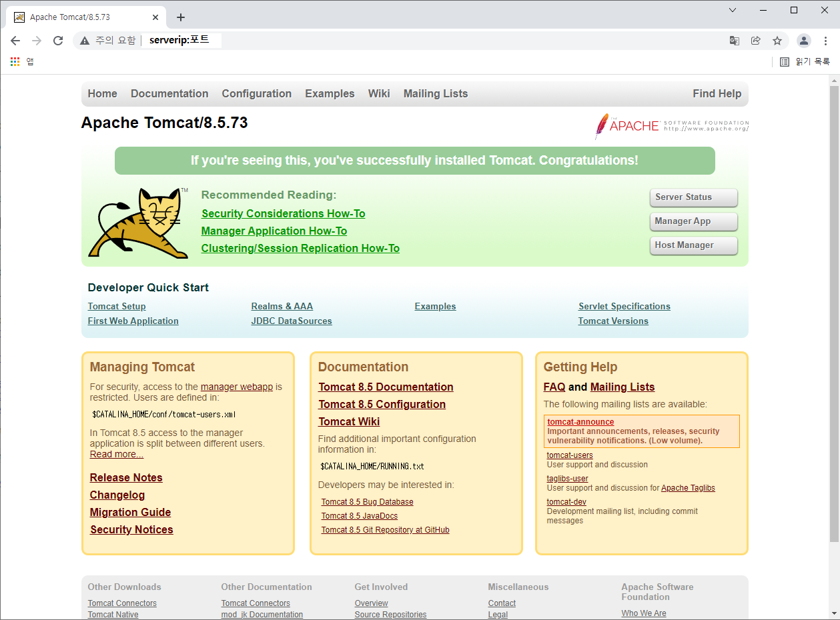Click the tab search chevron
Screen dimensions: 840x620
[733, 10]
